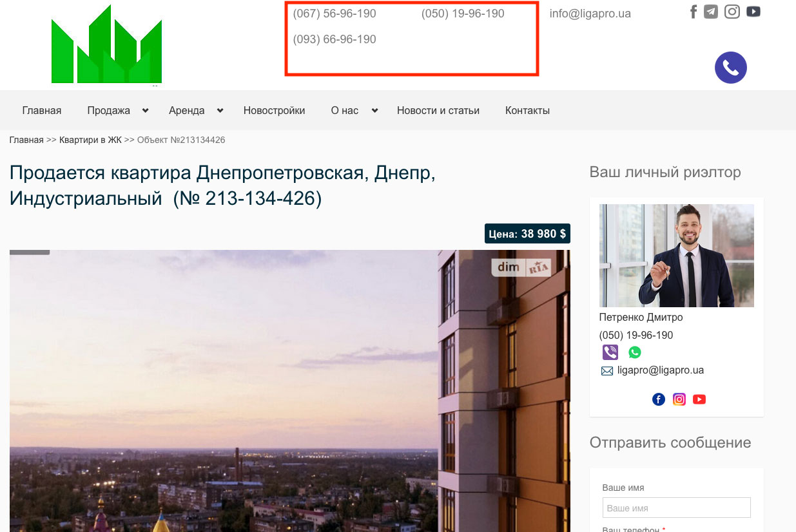The height and width of the screenshot is (532, 796).
Task: Open the main apartment building photo
Action: [290, 391]
